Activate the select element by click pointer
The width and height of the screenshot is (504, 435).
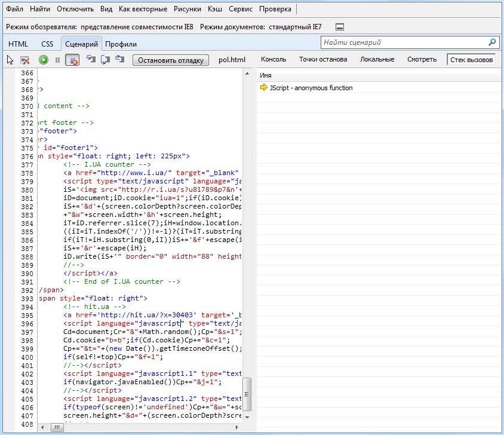pos(10,60)
